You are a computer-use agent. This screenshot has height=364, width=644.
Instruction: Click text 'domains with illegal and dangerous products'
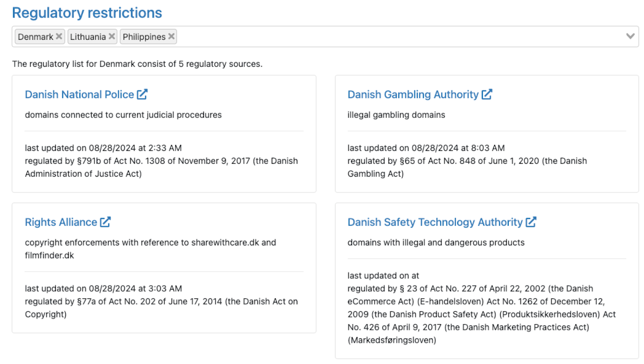tap(436, 243)
